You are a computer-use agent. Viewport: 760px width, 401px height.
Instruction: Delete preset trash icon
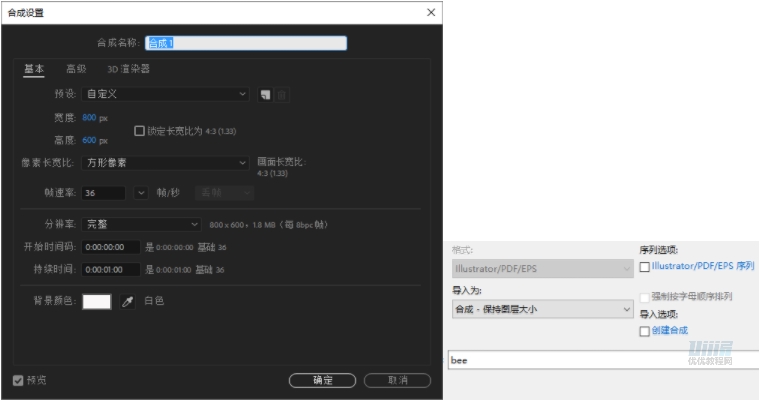pos(282,95)
